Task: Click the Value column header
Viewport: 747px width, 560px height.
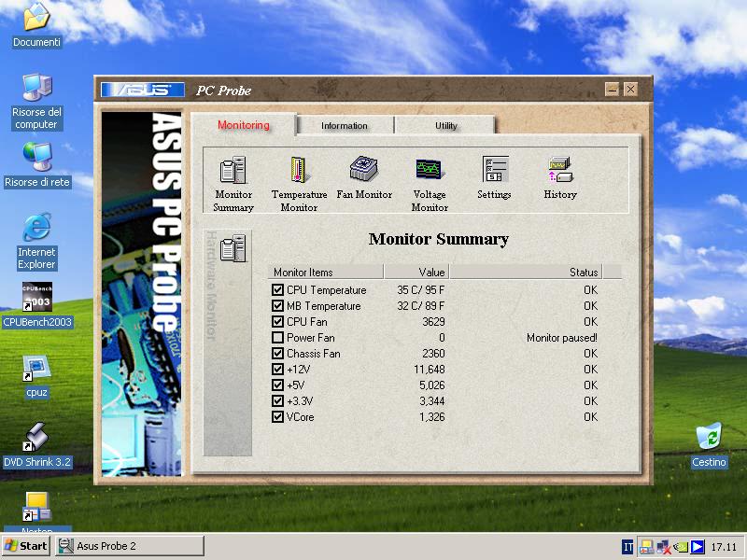Action: coord(416,272)
